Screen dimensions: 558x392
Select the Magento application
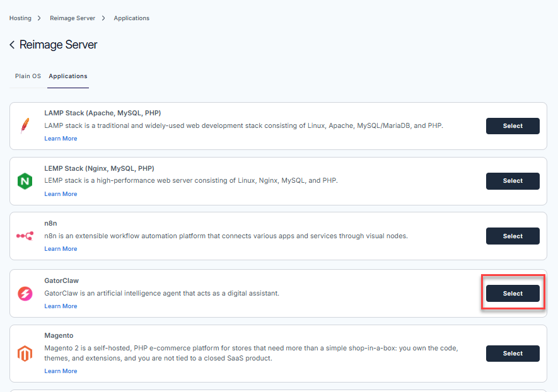pyautogui.click(x=513, y=353)
